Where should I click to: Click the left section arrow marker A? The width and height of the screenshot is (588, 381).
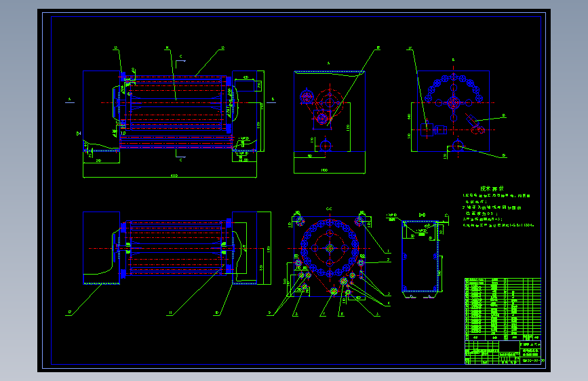(69, 100)
